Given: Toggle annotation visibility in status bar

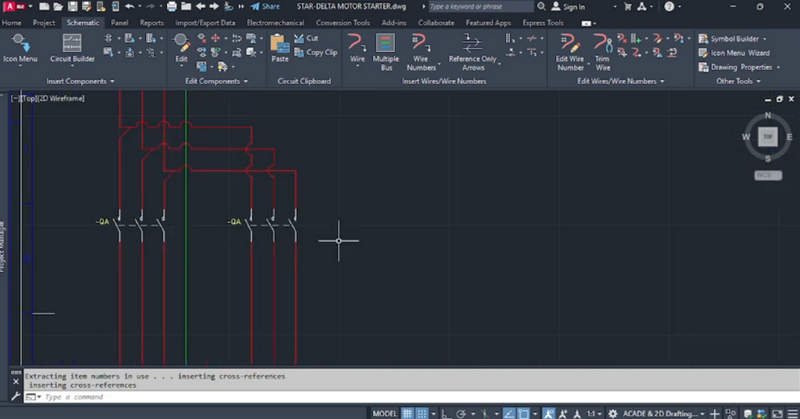Looking at the screenshot, I should tap(549, 413).
